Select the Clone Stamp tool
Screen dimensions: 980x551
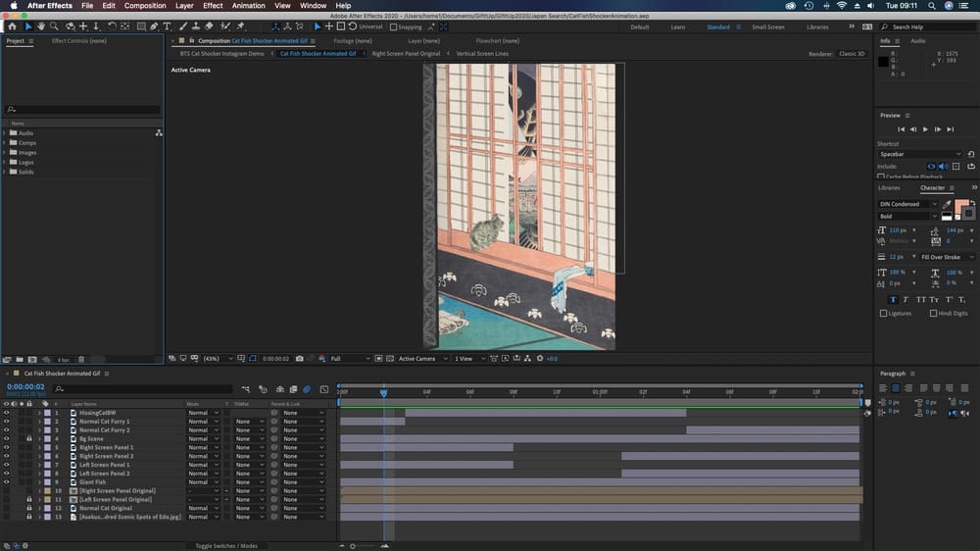coord(196,26)
